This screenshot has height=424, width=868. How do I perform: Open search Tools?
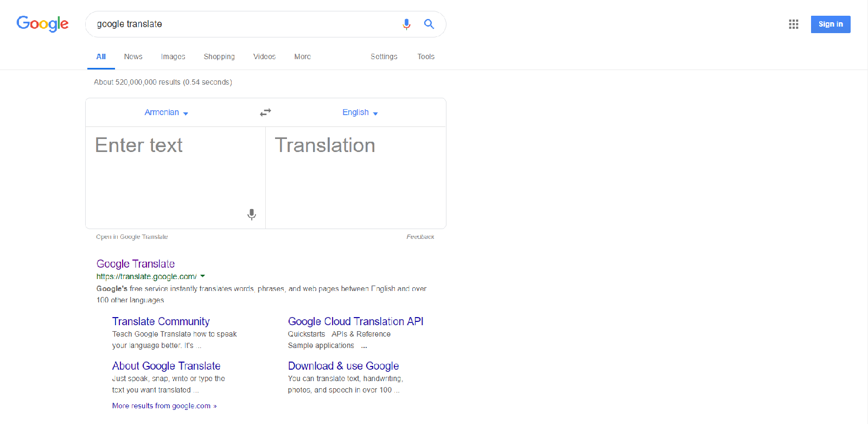coord(426,56)
